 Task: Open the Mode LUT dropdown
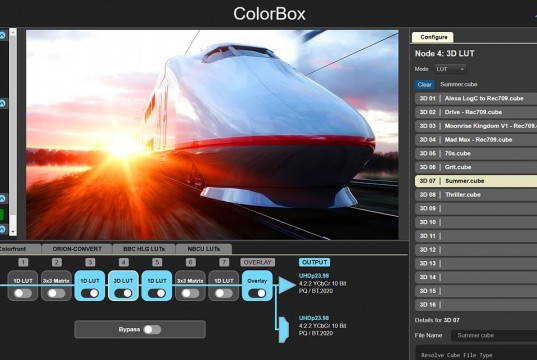450,69
